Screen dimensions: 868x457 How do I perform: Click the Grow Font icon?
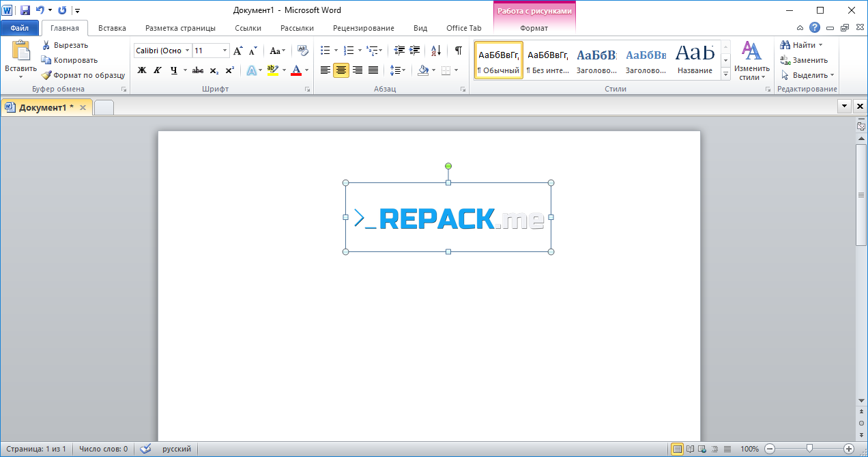point(238,51)
